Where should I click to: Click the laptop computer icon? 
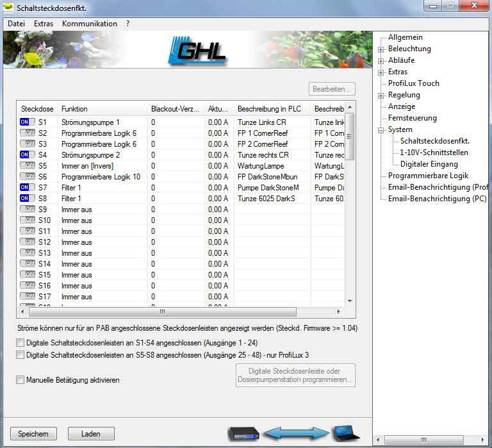[345, 434]
